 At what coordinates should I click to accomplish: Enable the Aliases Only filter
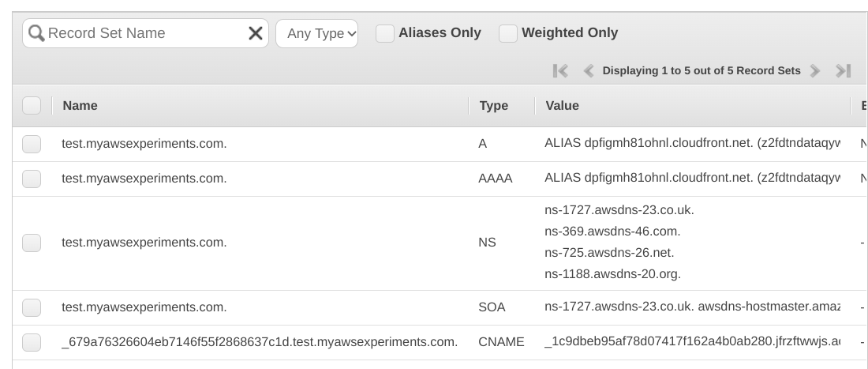click(x=385, y=33)
